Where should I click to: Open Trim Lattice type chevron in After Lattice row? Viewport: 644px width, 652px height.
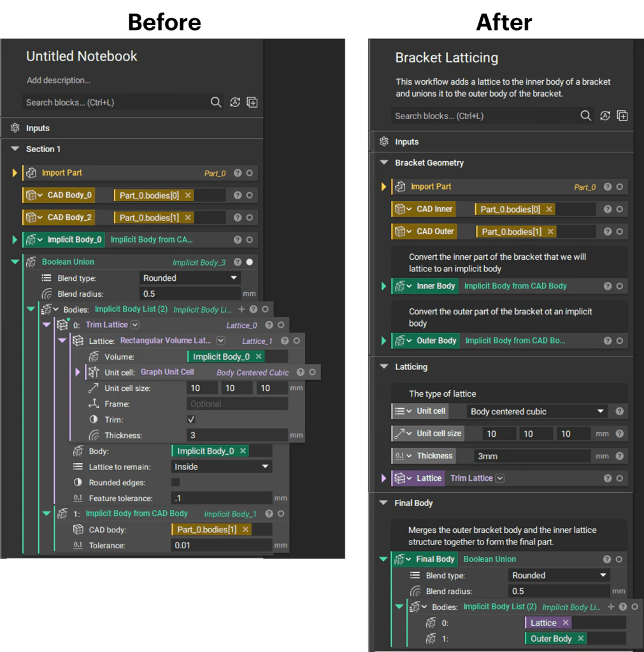click(x=500, y=478)
